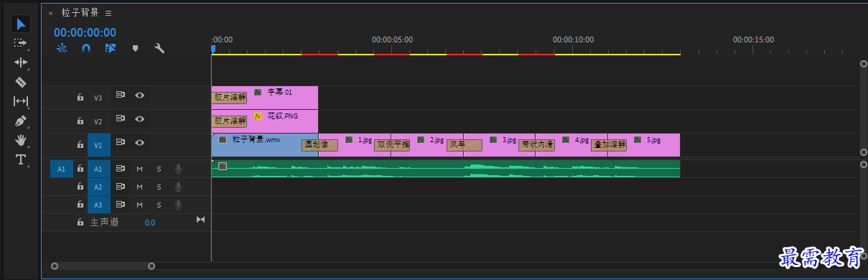Toggle sync lock on V2 track
The height and width of the screenshot is (280, 868).
tap(121, 118)
